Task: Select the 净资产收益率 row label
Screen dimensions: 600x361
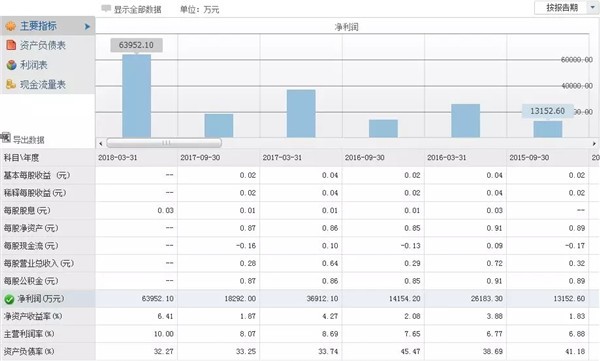Action: click(x=33, y=316)
